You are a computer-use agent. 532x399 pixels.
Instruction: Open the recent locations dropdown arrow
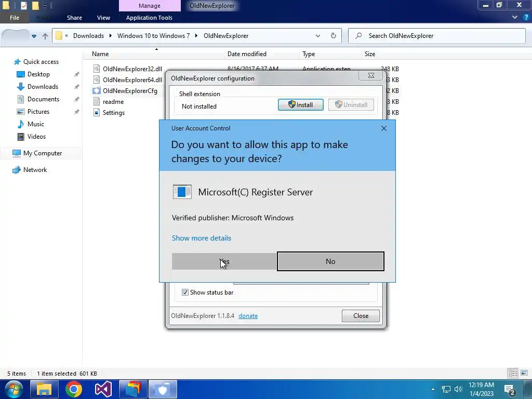tap(34, 36)
